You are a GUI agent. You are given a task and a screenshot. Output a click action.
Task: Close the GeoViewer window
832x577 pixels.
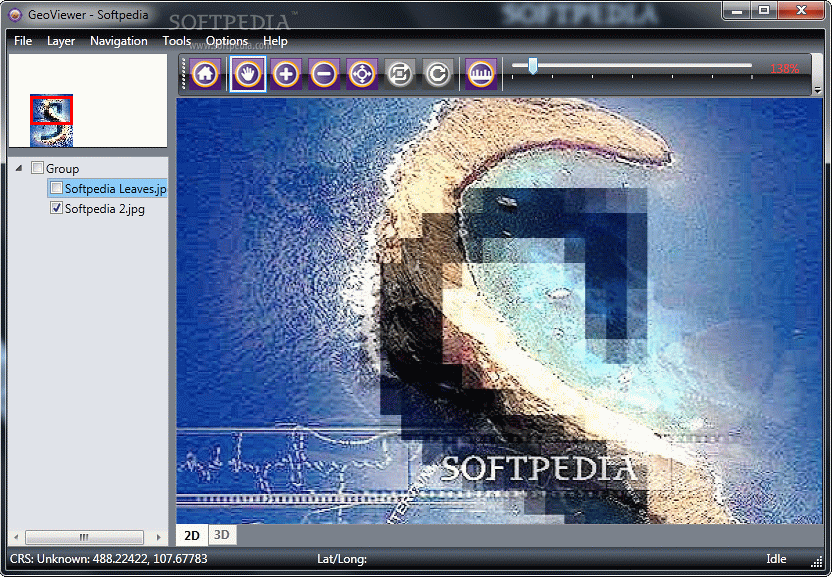pyautogui.click(x=802, y=10)
